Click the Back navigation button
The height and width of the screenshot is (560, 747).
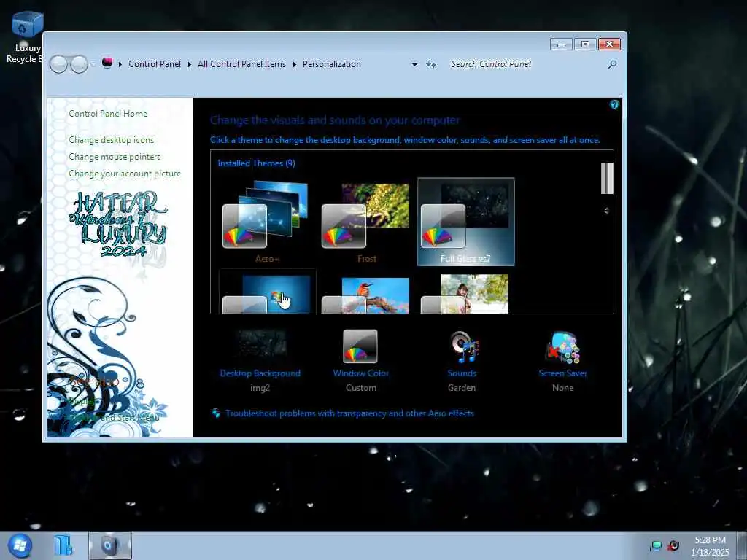coord(58,64)
